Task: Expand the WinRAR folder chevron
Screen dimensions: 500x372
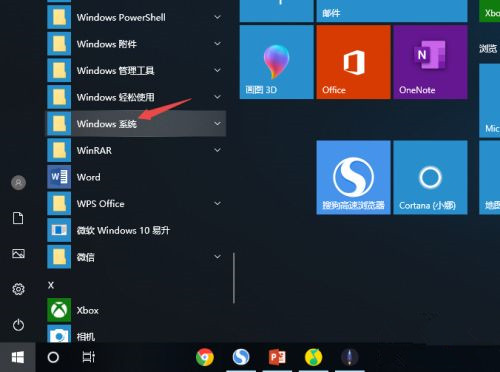Action: [x=217, y=150]
